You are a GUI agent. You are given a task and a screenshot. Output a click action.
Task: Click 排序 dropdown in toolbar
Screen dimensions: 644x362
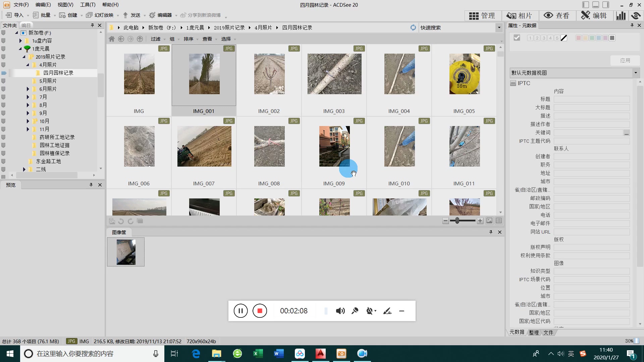point(191,39)
